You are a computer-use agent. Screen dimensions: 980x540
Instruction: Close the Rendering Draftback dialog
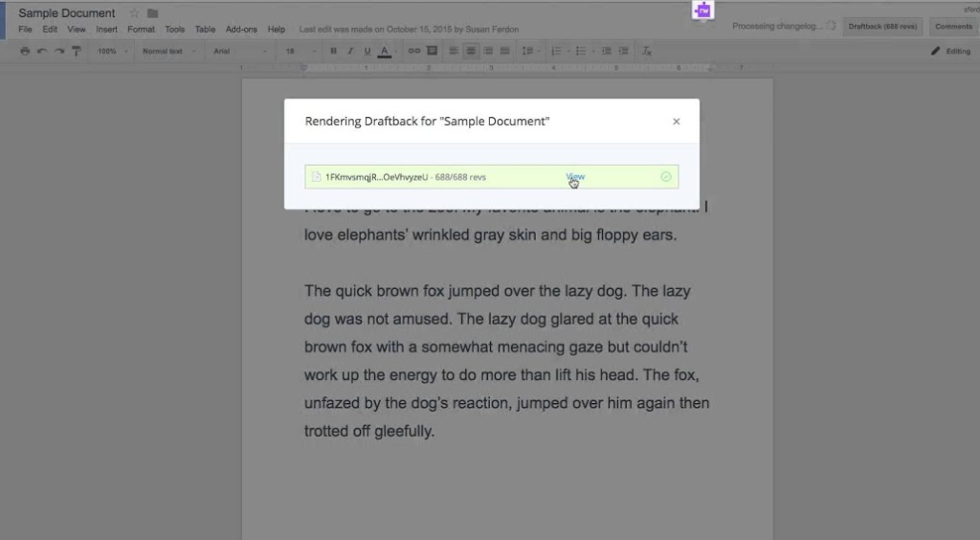click(x=676, y=122)
